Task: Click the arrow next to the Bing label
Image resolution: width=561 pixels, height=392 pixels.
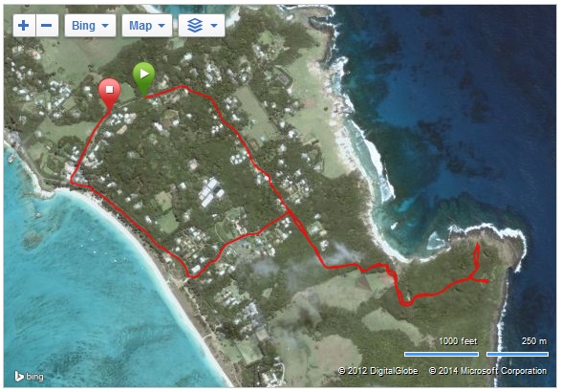Action: click(105, 26)
